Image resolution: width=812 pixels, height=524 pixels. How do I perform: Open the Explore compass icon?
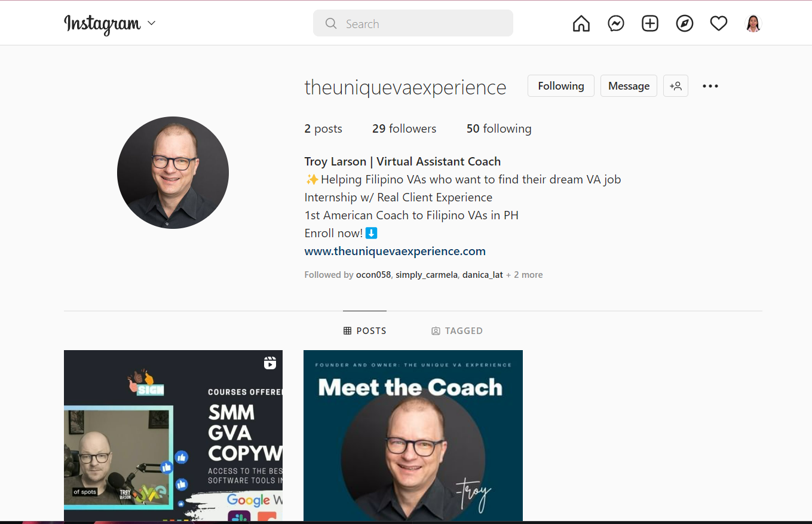[x=684, y=24]
